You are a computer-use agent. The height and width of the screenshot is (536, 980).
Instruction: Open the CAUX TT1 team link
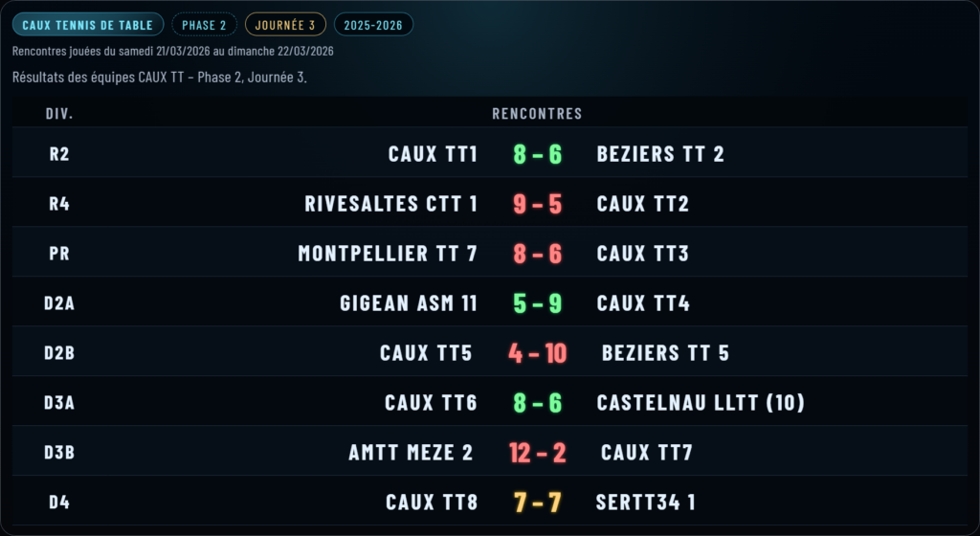[x=433, y=154]
